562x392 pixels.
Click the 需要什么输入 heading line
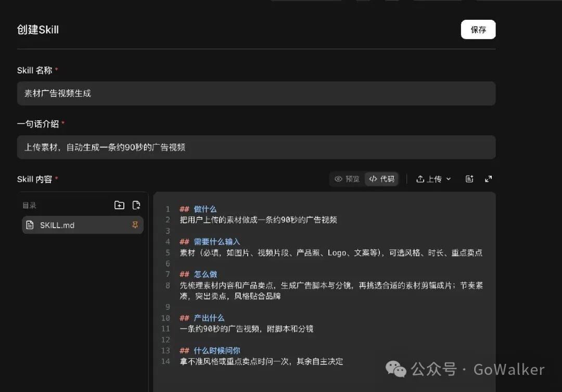[x=210, y=242]
